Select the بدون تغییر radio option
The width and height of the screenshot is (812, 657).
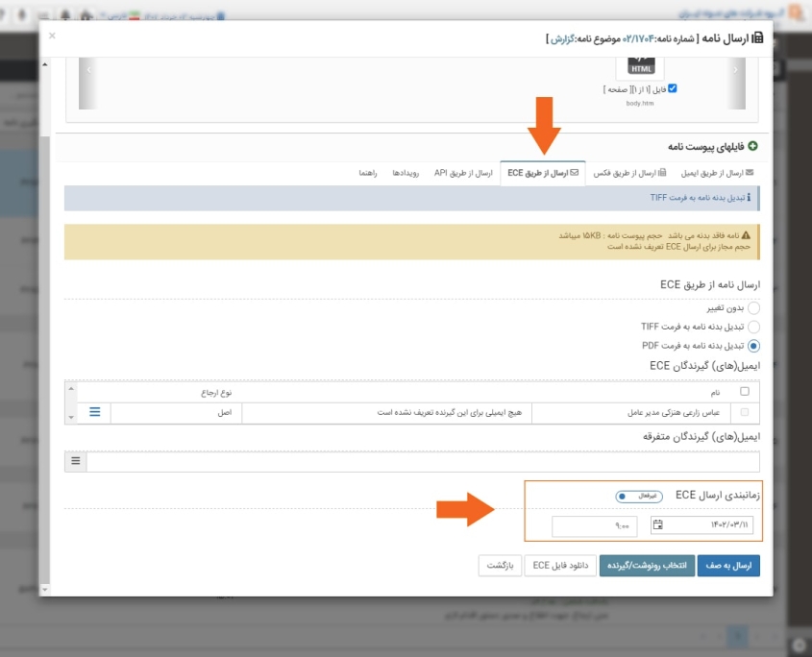click(753, 308)
